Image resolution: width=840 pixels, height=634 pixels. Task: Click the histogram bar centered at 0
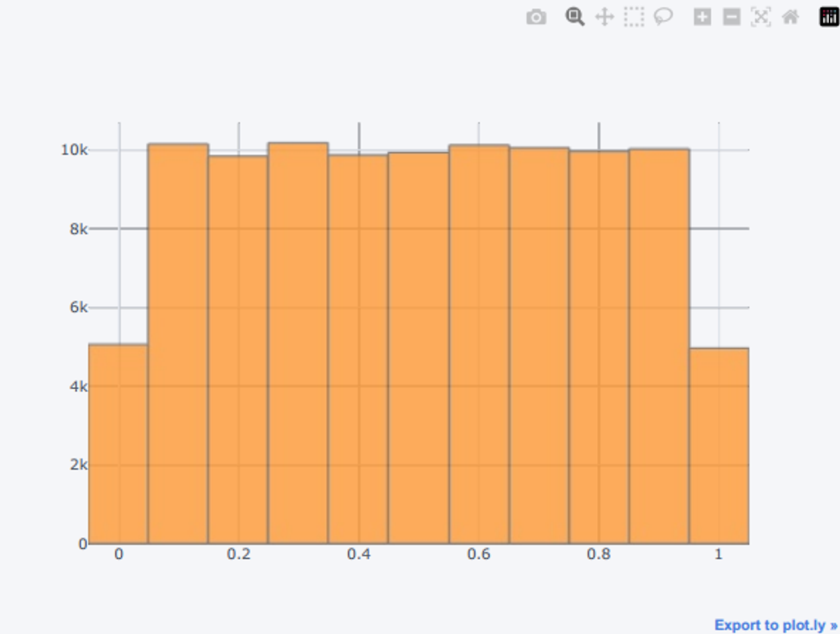click(118, 444)
